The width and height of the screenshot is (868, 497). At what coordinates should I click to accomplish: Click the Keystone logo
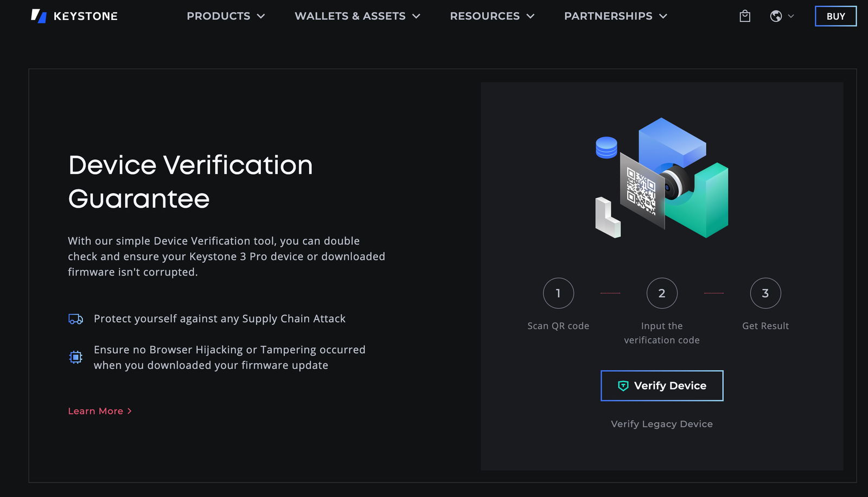pos(74,16)
